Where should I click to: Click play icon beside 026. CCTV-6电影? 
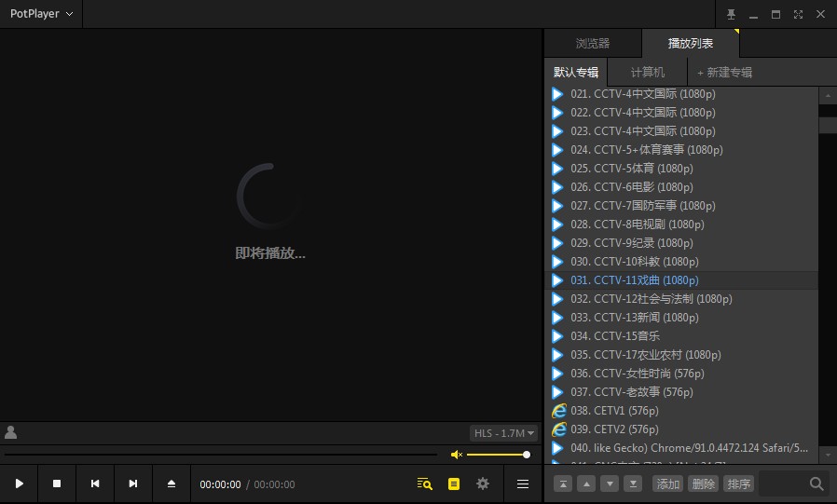pos(557,187)
